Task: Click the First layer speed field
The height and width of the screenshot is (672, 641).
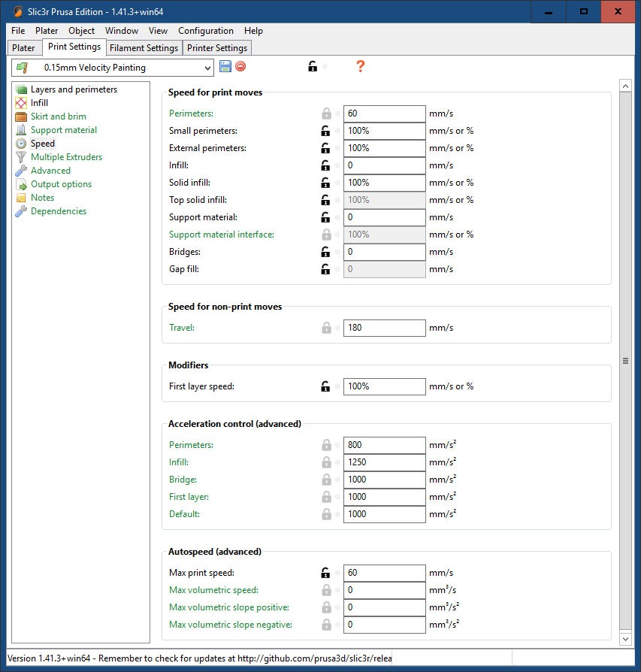Action: point(384,386)
